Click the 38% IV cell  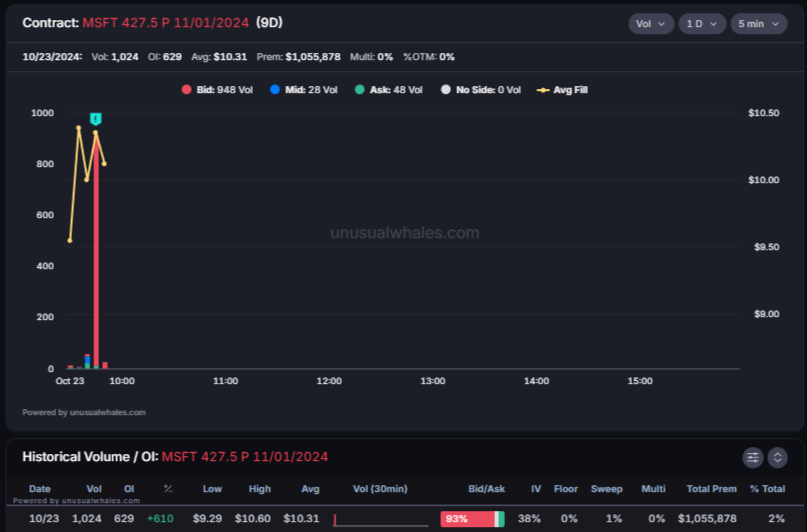[x=529, y=519]
